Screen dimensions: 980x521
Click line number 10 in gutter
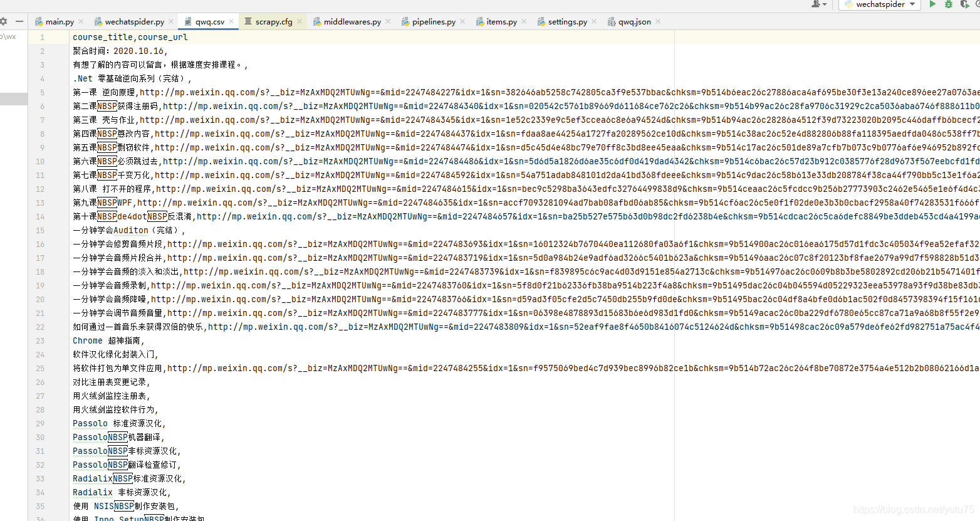[40, 161]
